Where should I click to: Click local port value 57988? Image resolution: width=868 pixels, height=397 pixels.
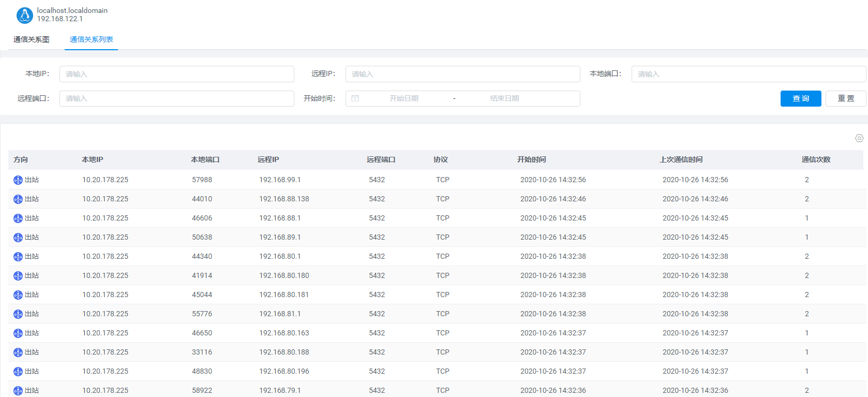tap(202, 180)
